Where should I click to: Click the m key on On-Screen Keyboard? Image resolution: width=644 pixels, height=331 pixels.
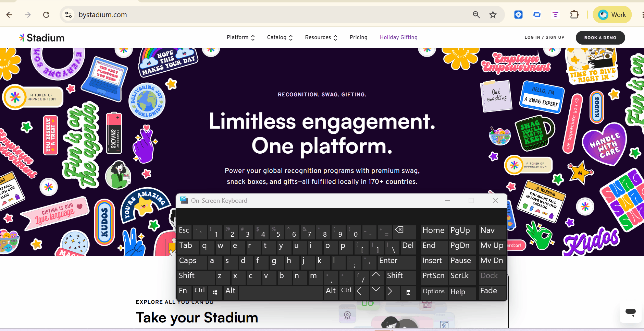[315, 277]
